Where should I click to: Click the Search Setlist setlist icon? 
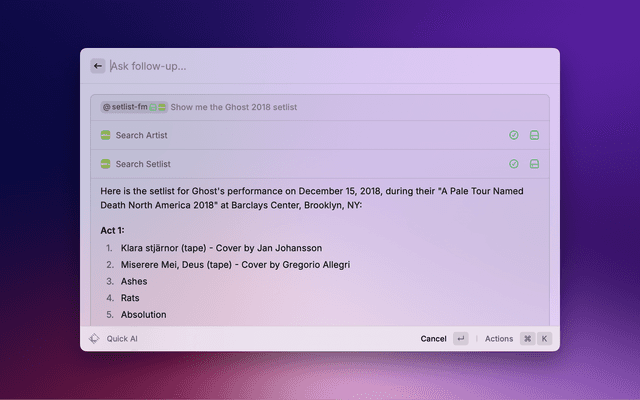pyautogui.click(x=105, y=164)
